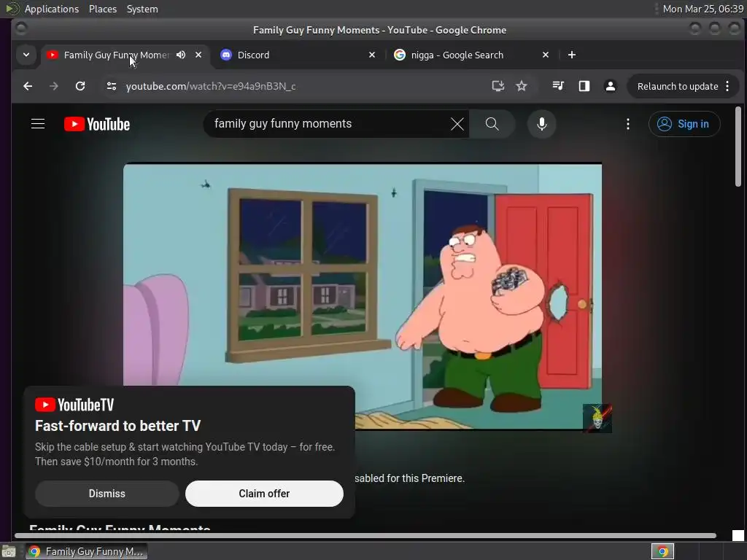Click the YouTubeTV logo in popup
This screenshot has width=747, height=560.
tap(74, 405)
